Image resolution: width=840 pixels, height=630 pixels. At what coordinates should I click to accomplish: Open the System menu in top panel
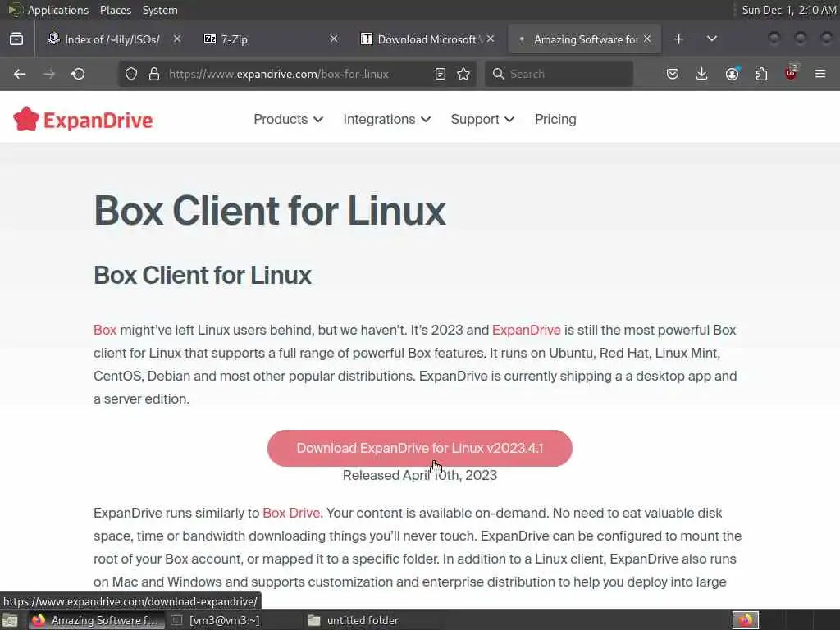(x=160, y=10)
